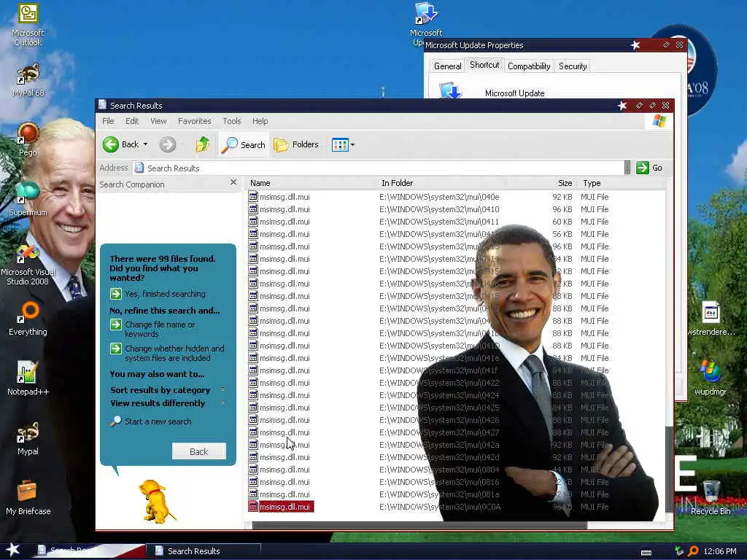Launch the Pego desktop shortcut
The width and height of the screenshot is (747, 560).
point(28,139)
